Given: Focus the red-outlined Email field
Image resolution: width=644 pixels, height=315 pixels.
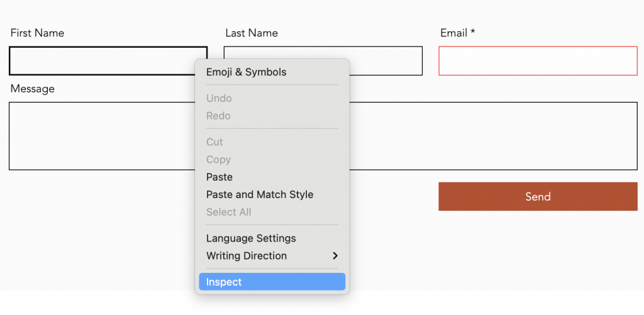Looking at the screenshot, I should click(x=538, y=61).
